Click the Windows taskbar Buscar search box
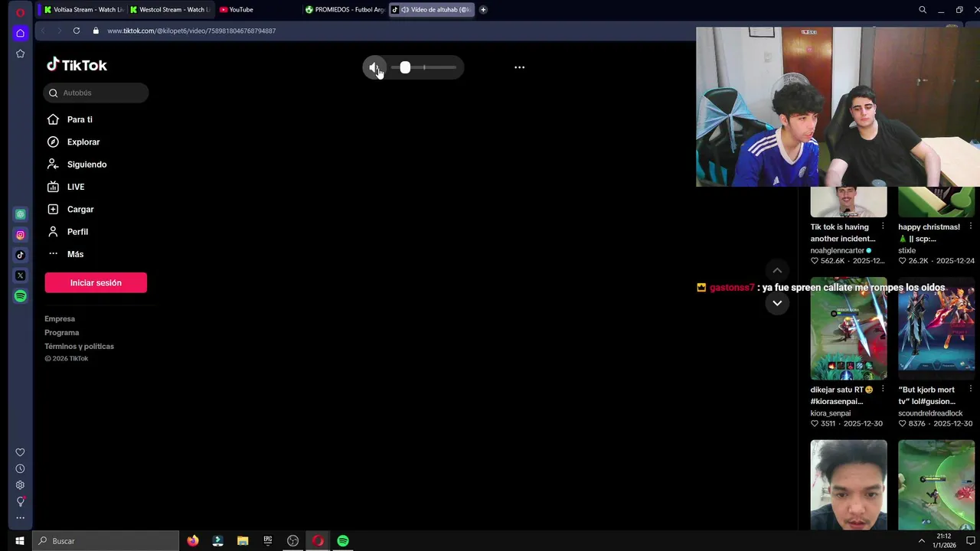 coord(106,541)
